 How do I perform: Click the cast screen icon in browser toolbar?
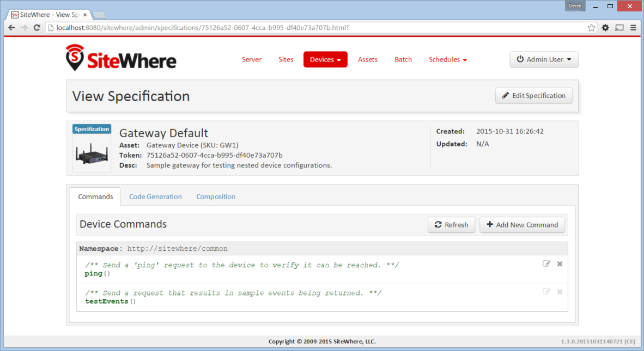tap(619, 27)
